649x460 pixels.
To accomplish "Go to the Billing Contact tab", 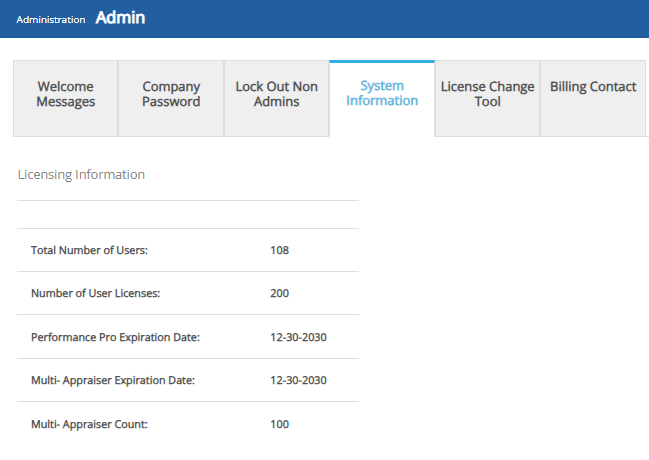I will pos(593,87).
